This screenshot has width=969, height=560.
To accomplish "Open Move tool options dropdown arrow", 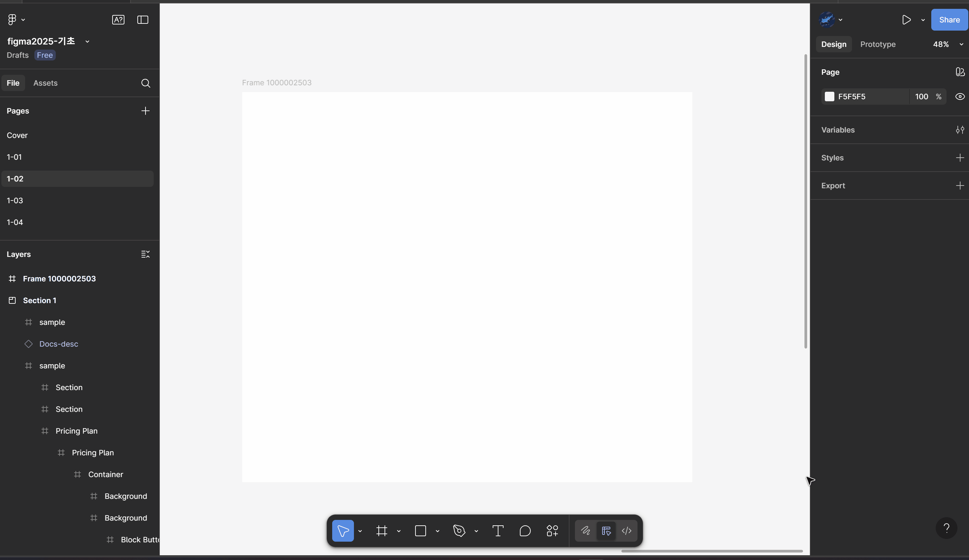I will 360,531.
